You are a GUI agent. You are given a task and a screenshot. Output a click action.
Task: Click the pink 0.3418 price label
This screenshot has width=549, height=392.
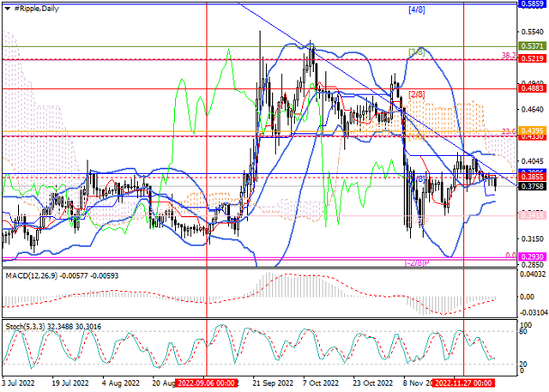[x=532, y=215]
